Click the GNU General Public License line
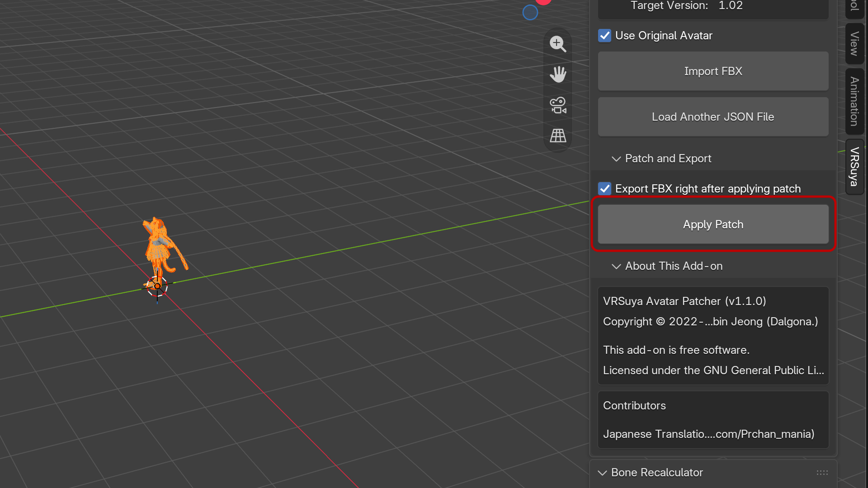Viewport: 868px width, 488px height. tap(713, 371)
